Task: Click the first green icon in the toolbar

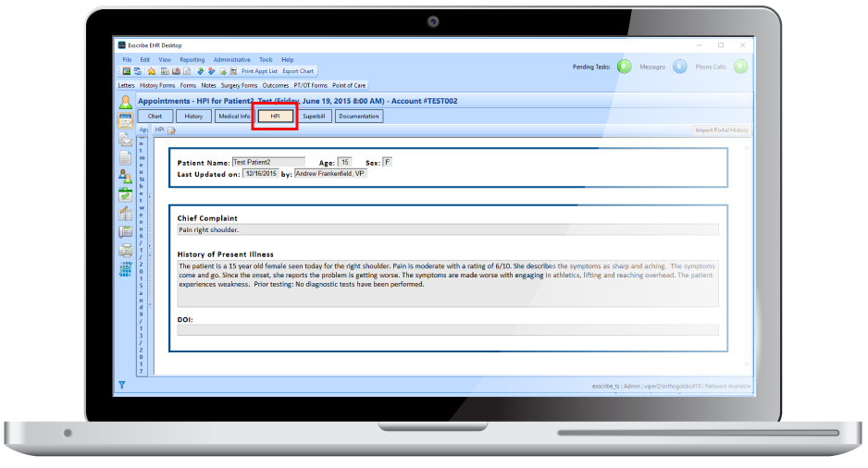Action: click(x=126, y=71)
